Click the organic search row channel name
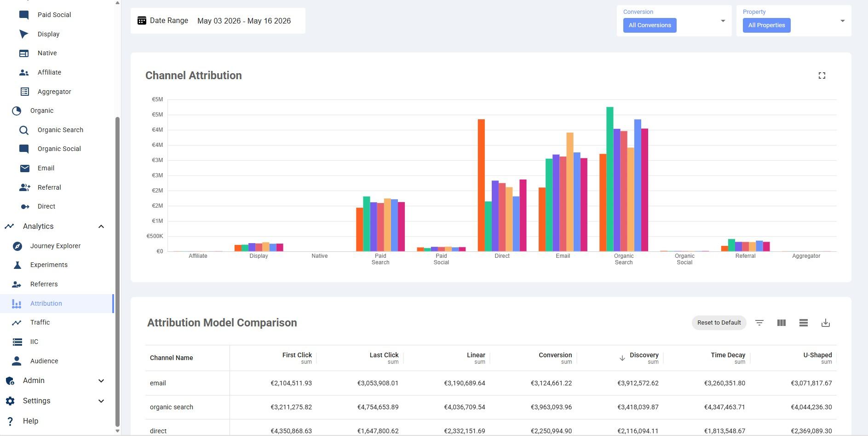868x436 pixels. click(172, 407)
